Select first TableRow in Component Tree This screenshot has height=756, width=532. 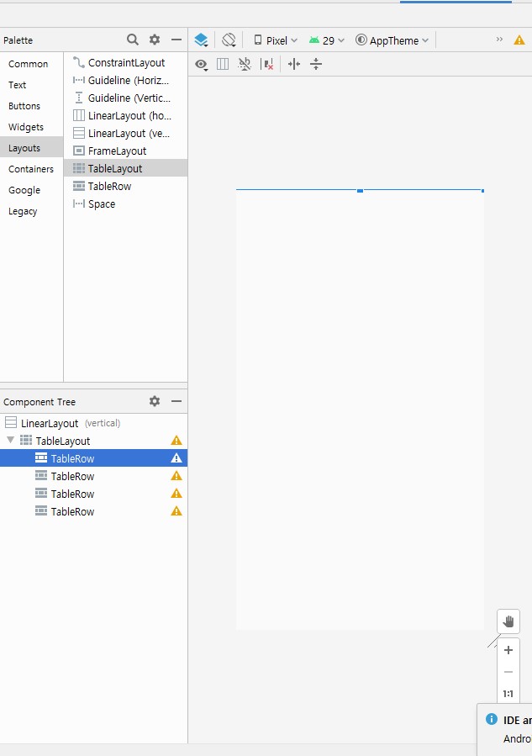pyautogui.click(x=93, y=458)
